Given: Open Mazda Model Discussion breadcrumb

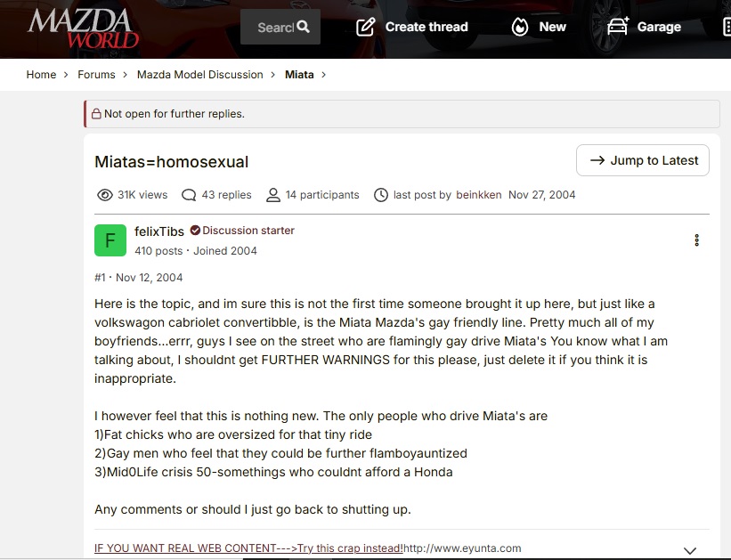Looking at the screenshot, I should tap(200, 75).
